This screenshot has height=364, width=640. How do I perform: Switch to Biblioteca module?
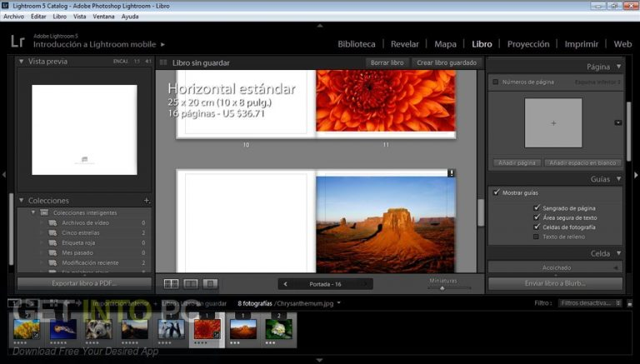[357, 44]
